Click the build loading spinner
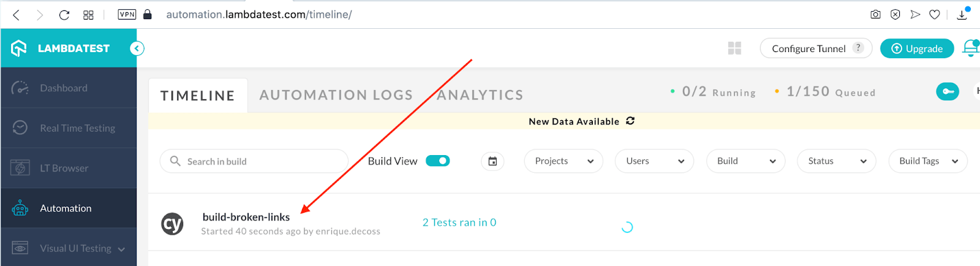This screenshot has height=266, width=980. tap(627, 227)
